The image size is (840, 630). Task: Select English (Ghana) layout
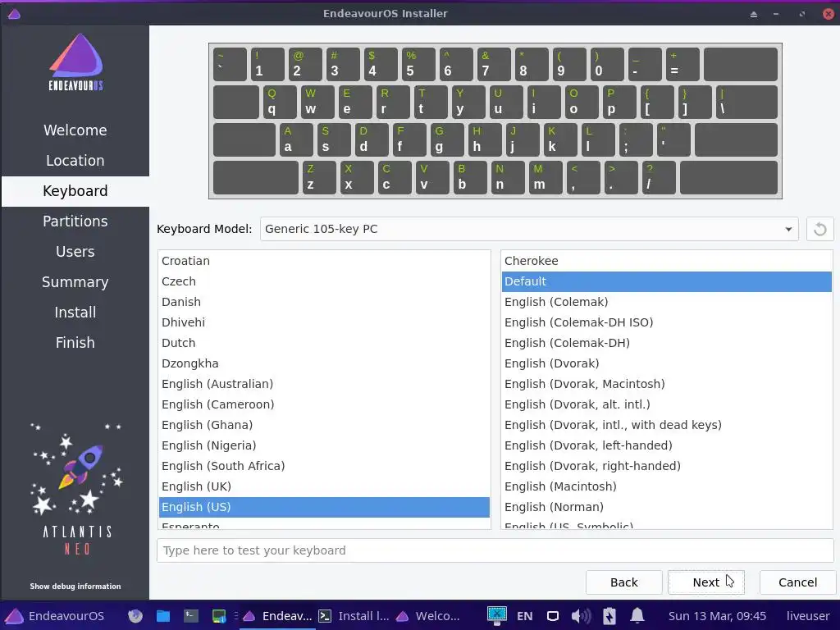324,425
